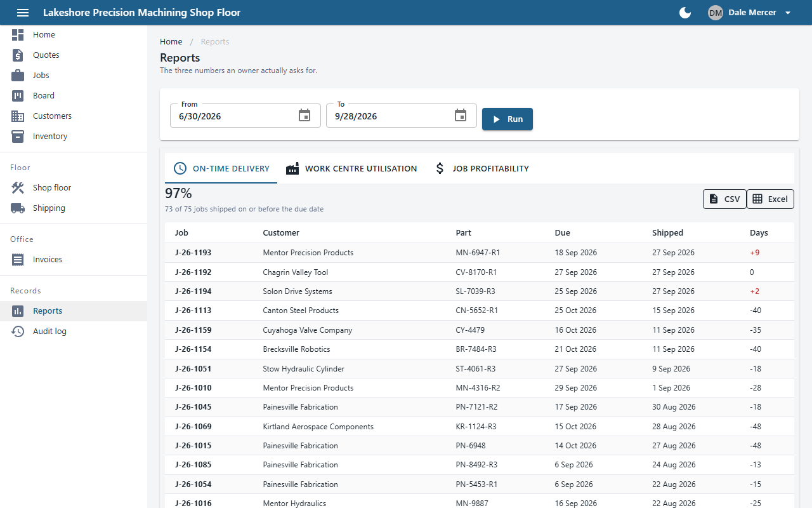The image size is (812, 508).
Task: Run the report
Action: 507,119
